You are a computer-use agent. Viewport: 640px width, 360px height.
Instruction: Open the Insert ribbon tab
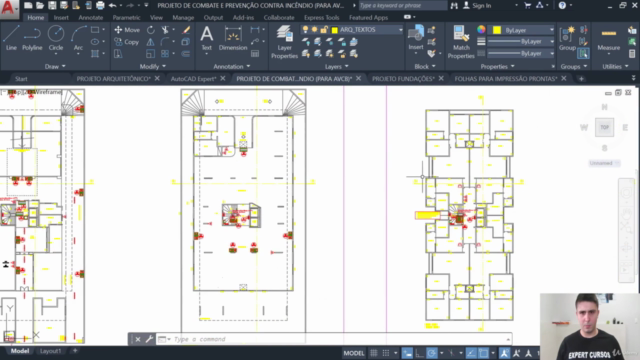pos(61,18)
